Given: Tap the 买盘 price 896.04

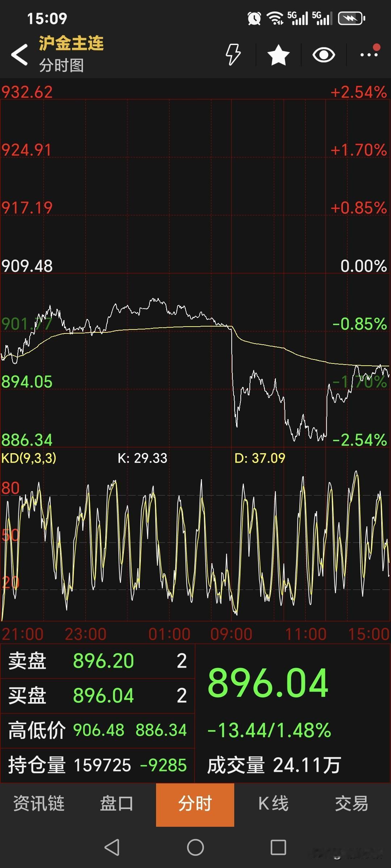Looking at the screenshot, I should pos(104,695).
